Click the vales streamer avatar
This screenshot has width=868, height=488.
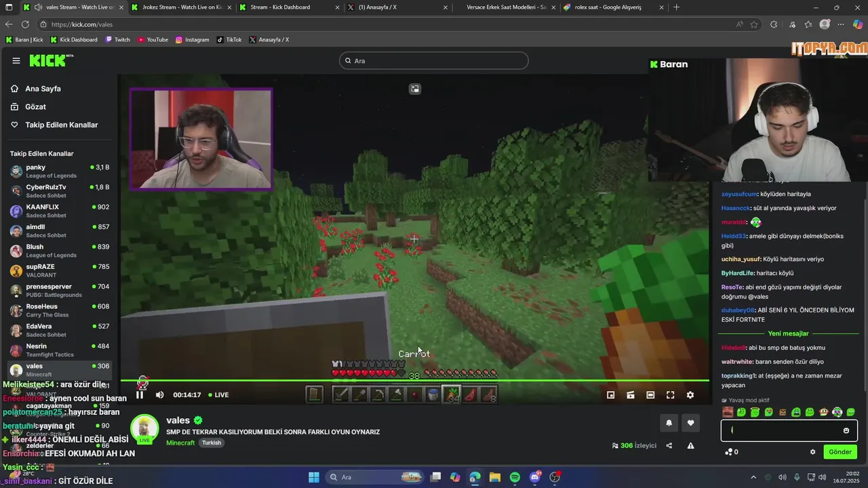[x=144, y=429]
